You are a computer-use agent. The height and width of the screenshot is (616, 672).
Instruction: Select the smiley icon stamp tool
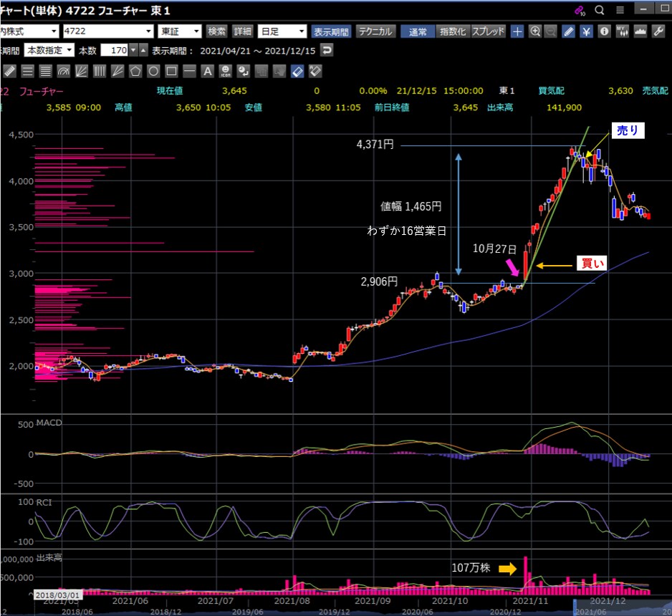(x=226, y=71)
